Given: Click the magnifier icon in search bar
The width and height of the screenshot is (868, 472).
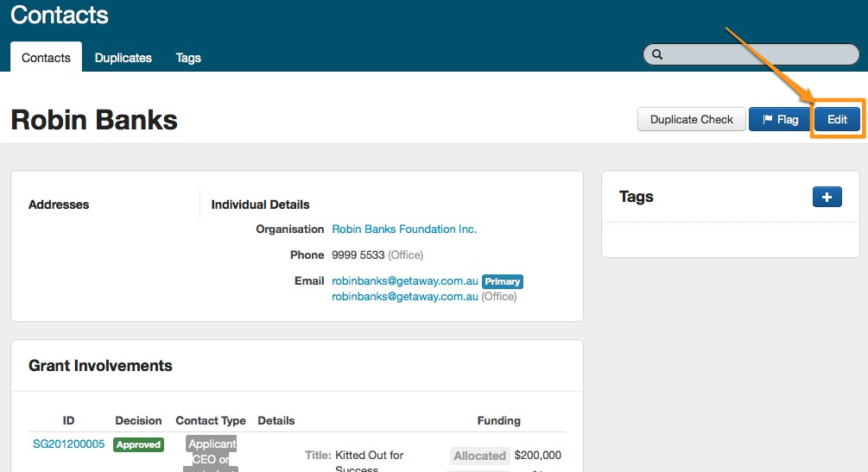Looking at the screenshot, I should pyautogui.click(x=657, y=54).
